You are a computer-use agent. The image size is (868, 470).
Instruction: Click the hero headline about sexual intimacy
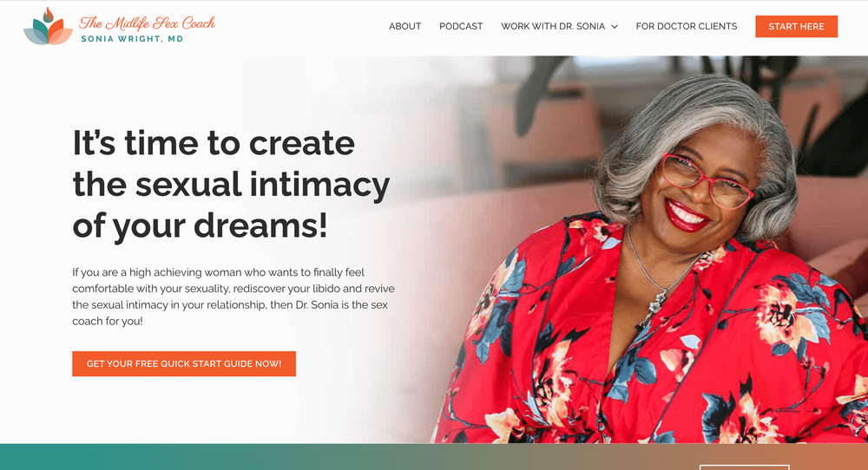(232, 184)
